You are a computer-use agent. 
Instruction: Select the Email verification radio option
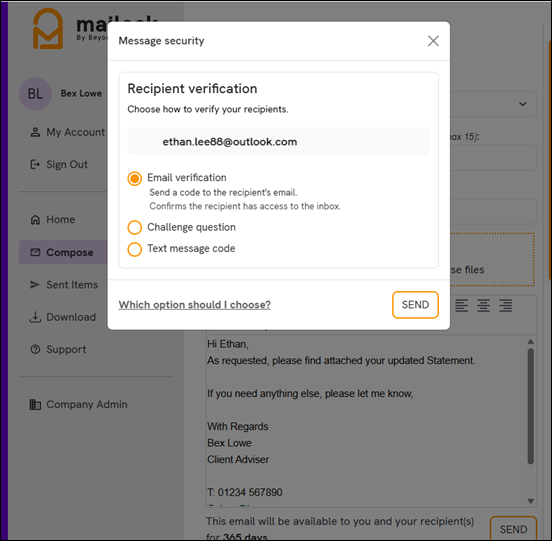click(x=134, y=178)
